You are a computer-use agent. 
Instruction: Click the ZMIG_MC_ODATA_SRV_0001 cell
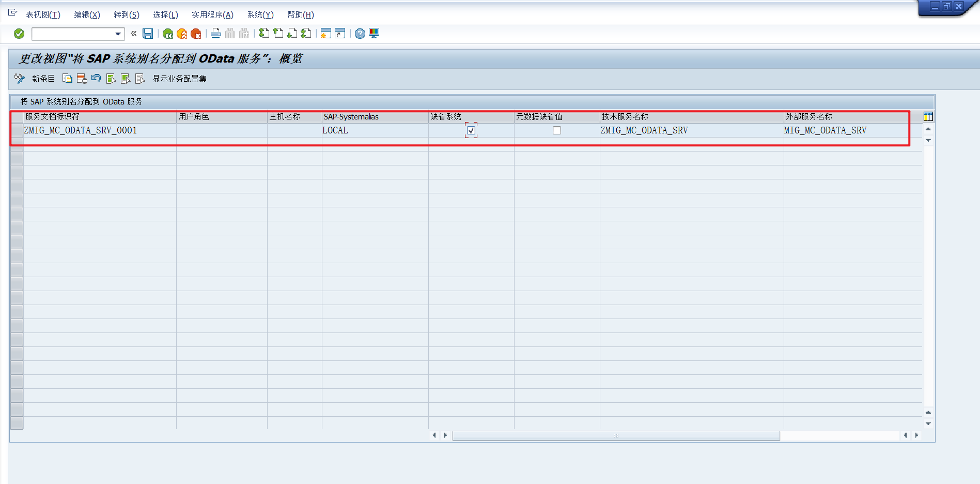click(x=100, y=130)
